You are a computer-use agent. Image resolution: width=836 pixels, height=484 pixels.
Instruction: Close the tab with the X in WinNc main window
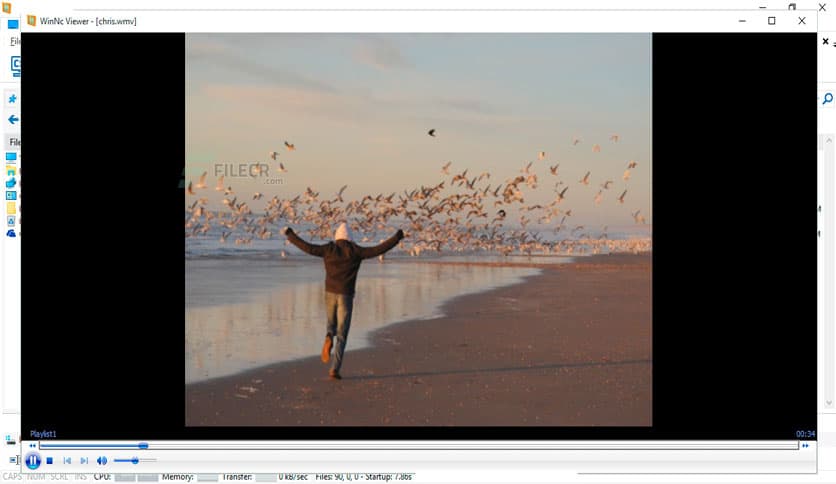(x=825, y=41)
